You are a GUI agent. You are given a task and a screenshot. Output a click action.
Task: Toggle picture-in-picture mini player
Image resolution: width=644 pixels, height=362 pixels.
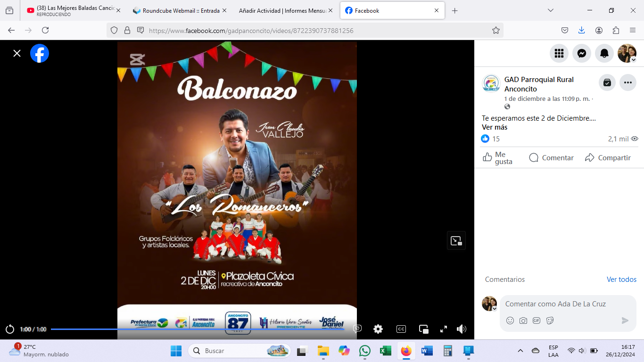pyautogui.click(x=424, y=329)
